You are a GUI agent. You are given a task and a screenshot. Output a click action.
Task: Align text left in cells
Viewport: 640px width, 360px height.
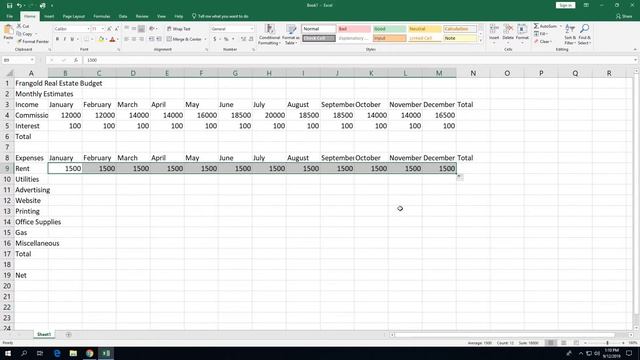point(127,39)
